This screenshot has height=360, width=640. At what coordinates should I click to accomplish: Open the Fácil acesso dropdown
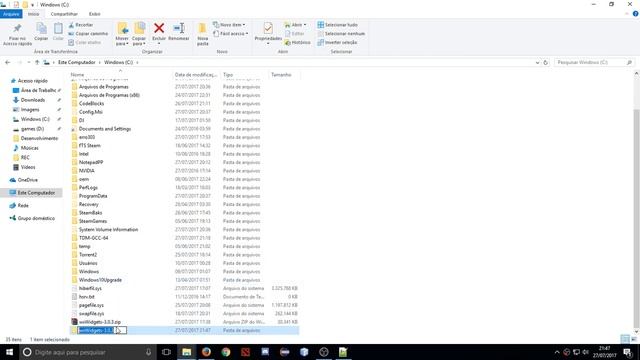tap(231, 33)
